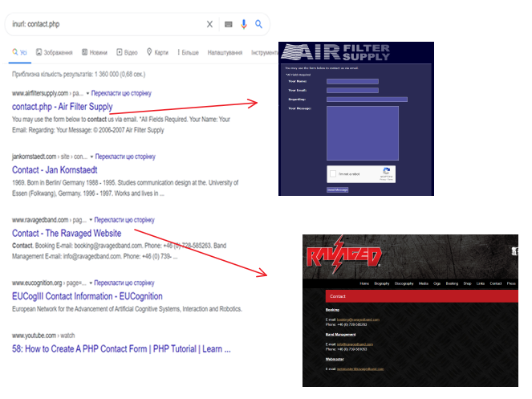
Task: Expand dropdown arrow beside jankornstaedt.com URL
Action: (x=91, y=157)
